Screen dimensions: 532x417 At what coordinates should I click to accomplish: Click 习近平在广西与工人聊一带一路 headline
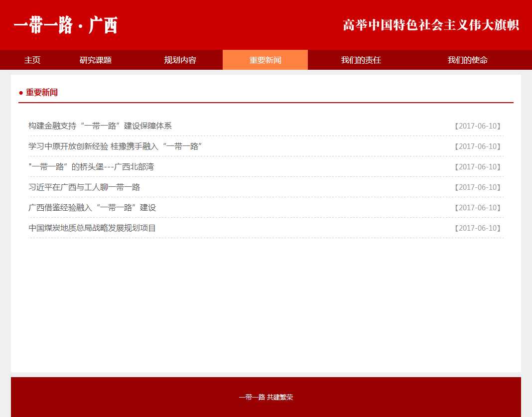pyautogui.click(x=84, y=187)
